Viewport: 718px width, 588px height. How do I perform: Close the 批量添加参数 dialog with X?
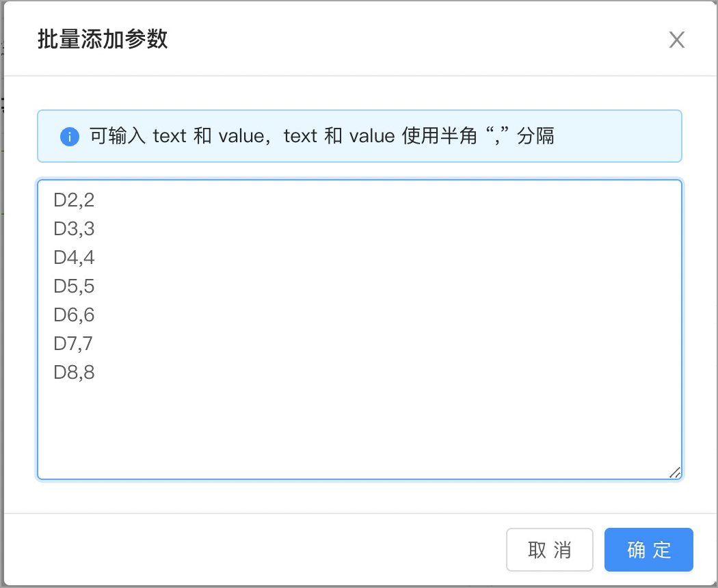pos(676,40)
